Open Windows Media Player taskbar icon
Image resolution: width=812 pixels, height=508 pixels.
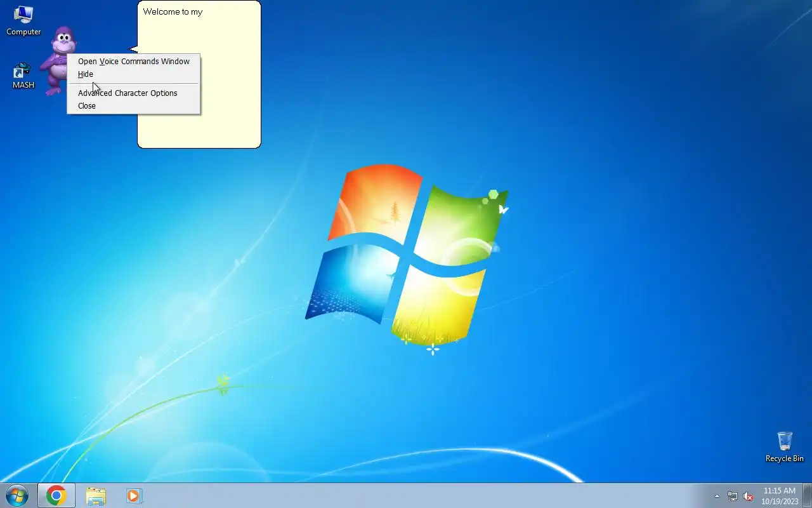[134, 495]
